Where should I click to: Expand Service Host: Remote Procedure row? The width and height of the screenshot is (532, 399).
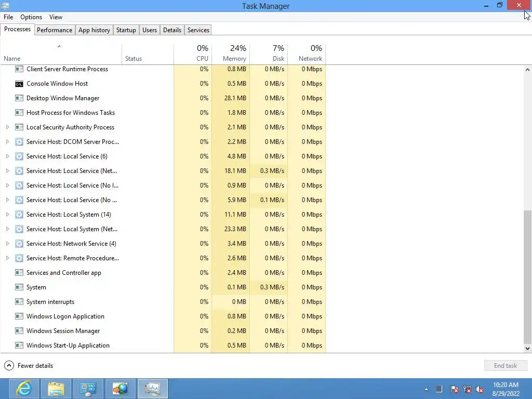click(7, 258)
